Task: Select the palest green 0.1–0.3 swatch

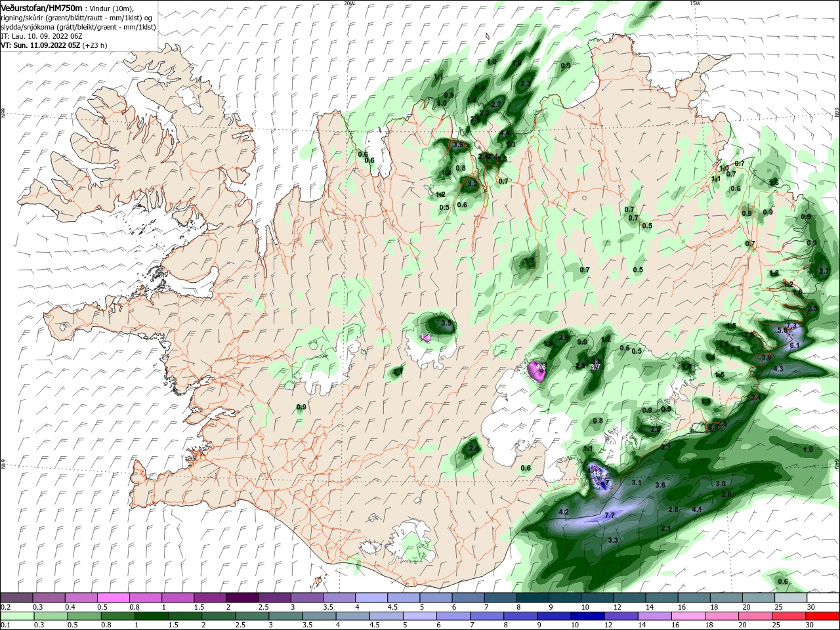Action: (x=17, y=616)
